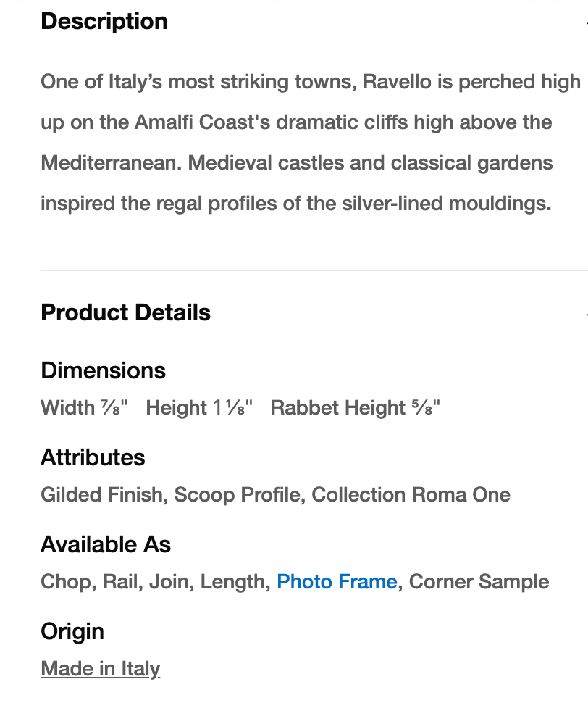
Task: Click the Origin heading
Action: click(72, 631)
